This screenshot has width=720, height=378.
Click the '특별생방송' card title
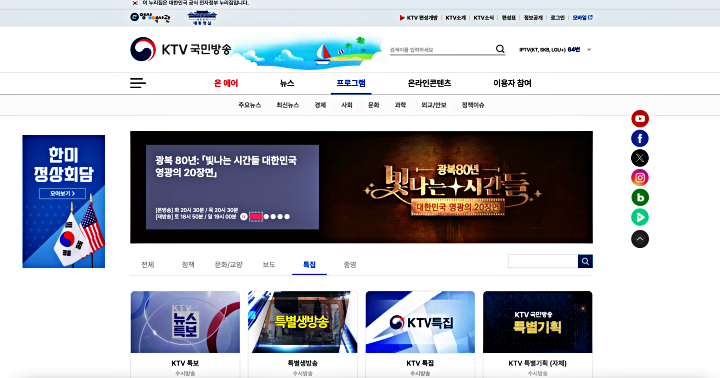(303, 363)
